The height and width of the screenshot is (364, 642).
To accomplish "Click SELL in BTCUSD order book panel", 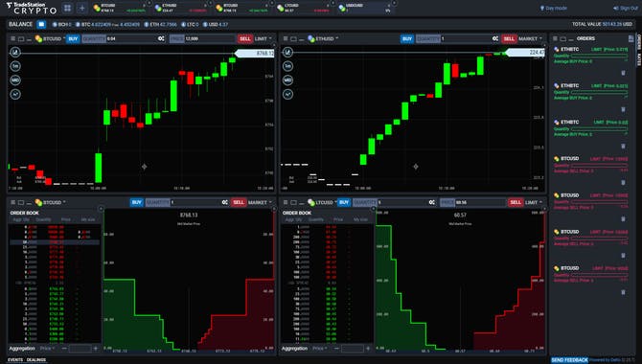I will click(239, 203).
